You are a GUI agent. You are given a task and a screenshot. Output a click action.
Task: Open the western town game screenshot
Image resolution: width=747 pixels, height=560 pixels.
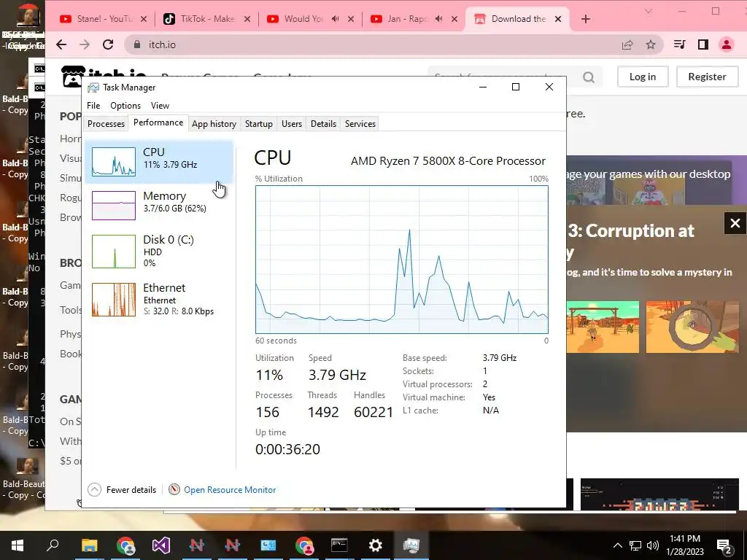(x=603, y=327)
